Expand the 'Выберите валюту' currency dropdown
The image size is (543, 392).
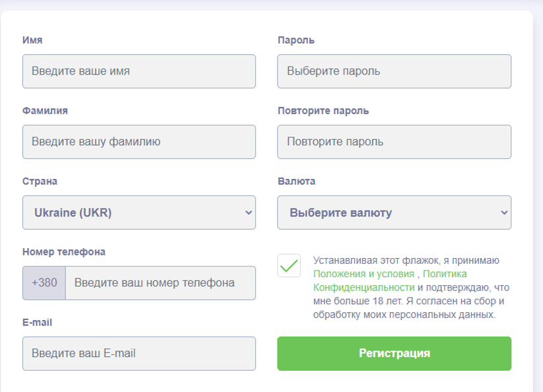[x=394, y=212]
